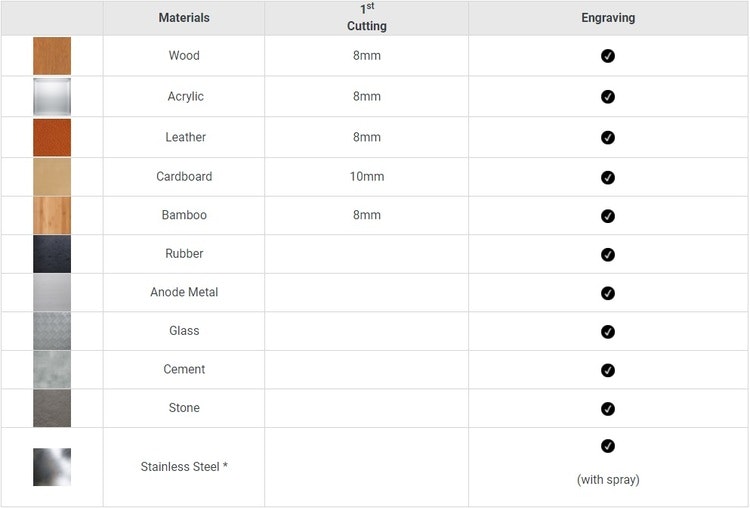Click the Cardboard 10mm cutting value
Screen dimensions: 750x508
coord(367,177)
